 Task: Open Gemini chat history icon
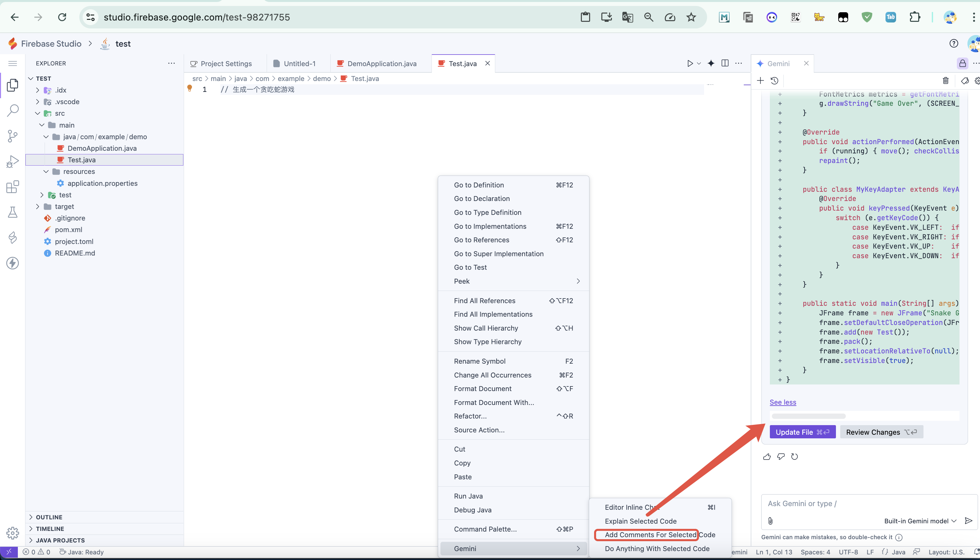pyautogui.click(x=774, y=80)
